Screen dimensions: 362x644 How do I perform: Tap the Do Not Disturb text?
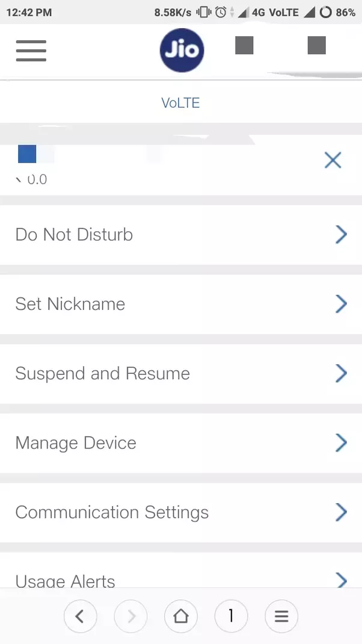point(75,235)
